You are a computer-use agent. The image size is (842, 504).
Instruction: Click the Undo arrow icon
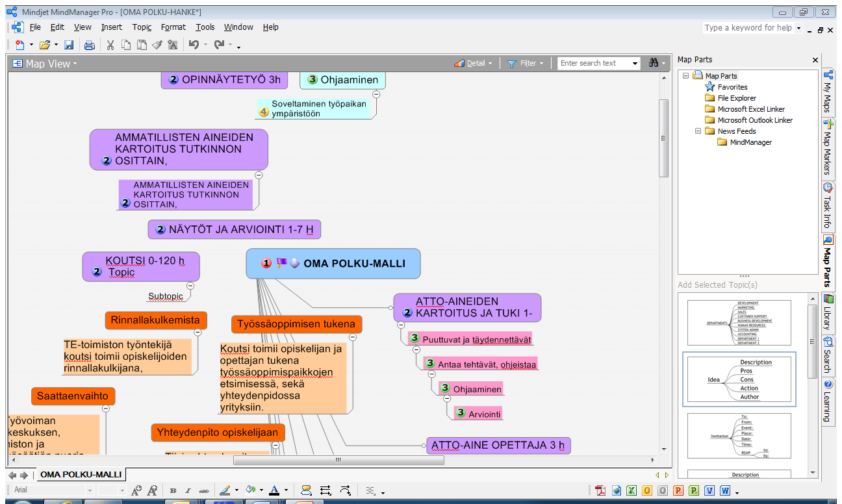pos(193,45)
